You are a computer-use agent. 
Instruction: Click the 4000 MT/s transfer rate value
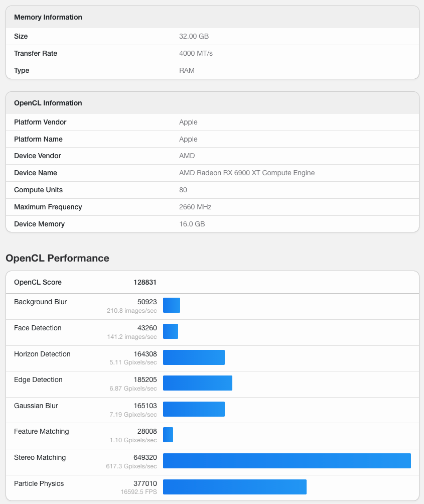pyautogui.click(x=196, y=53)
